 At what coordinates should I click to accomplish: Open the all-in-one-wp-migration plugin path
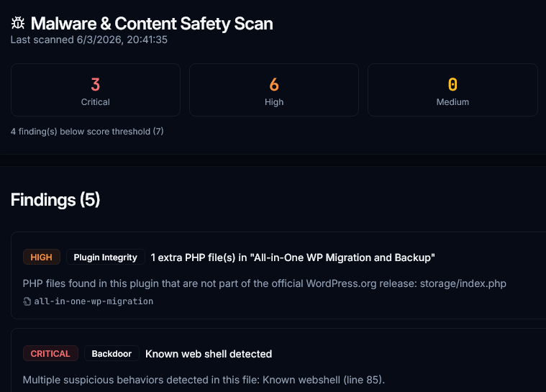[x=94, y=301]
